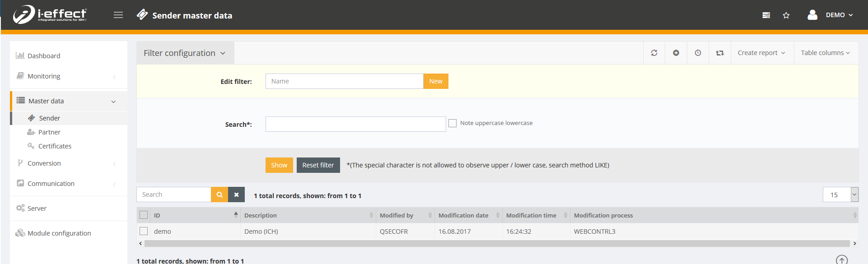Click the server list icon in header
The image size is (868, 264).
pos(766,15)
